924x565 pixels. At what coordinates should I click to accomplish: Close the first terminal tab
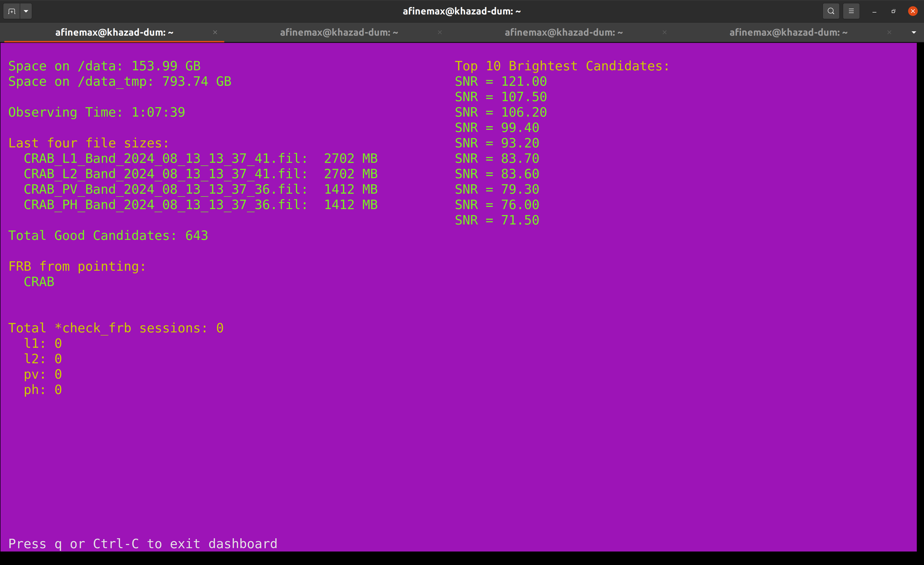[215, 32]
